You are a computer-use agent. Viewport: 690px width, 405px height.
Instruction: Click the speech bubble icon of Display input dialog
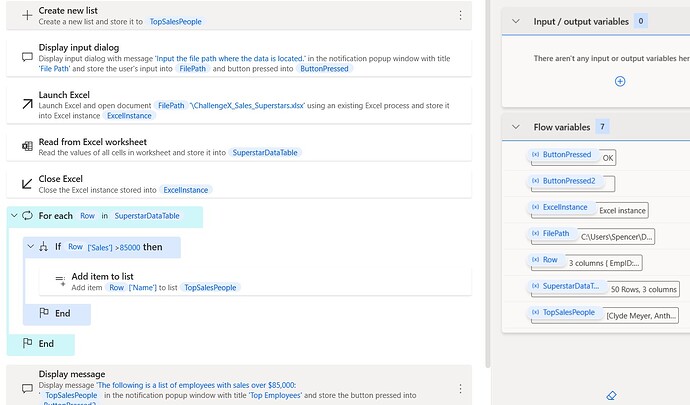(27, 57)
